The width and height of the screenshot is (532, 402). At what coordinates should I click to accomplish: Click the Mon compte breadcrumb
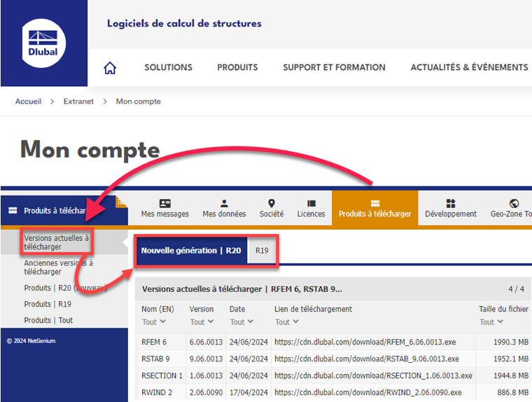139,102
